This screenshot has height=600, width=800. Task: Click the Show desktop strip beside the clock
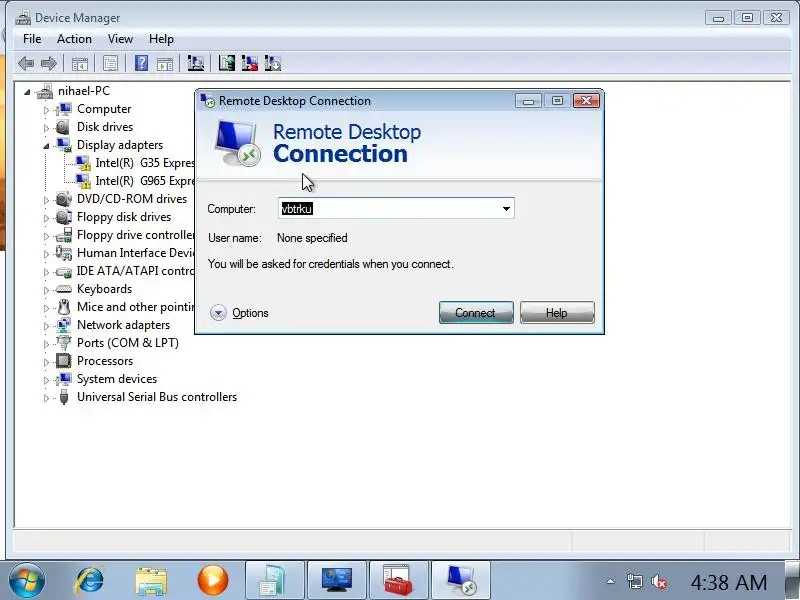(792, 581)
